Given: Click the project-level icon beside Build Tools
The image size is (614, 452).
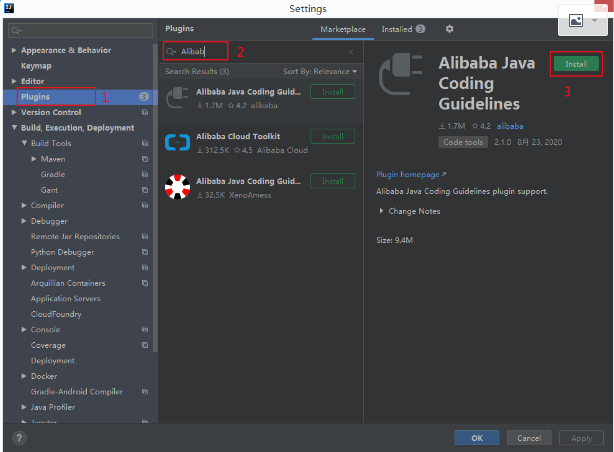Looking at the screenshot, I should tap(145, 143).
